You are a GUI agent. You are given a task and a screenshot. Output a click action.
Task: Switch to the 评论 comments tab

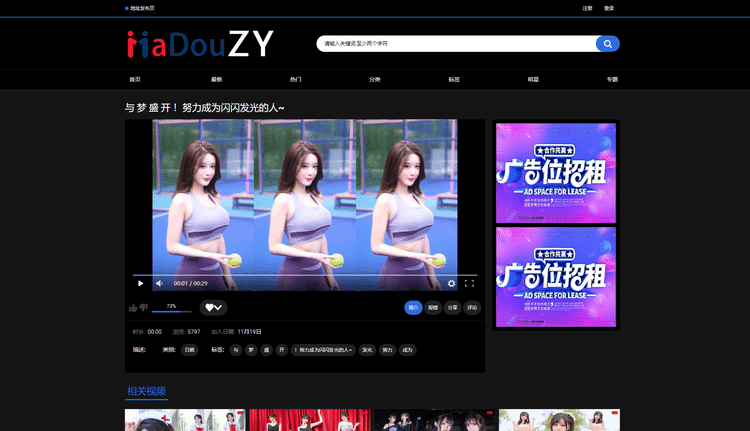point(472,308)
